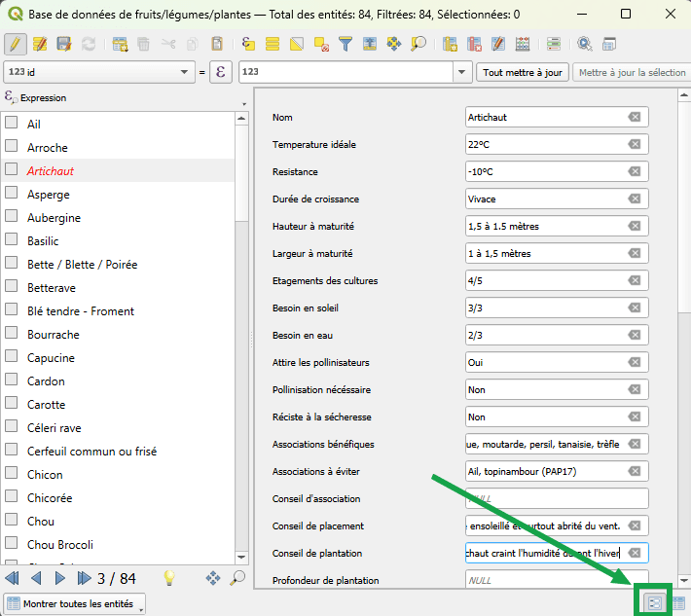Go to next feature arrow
The height and width of the screenshot is (616, 691).
60,578
